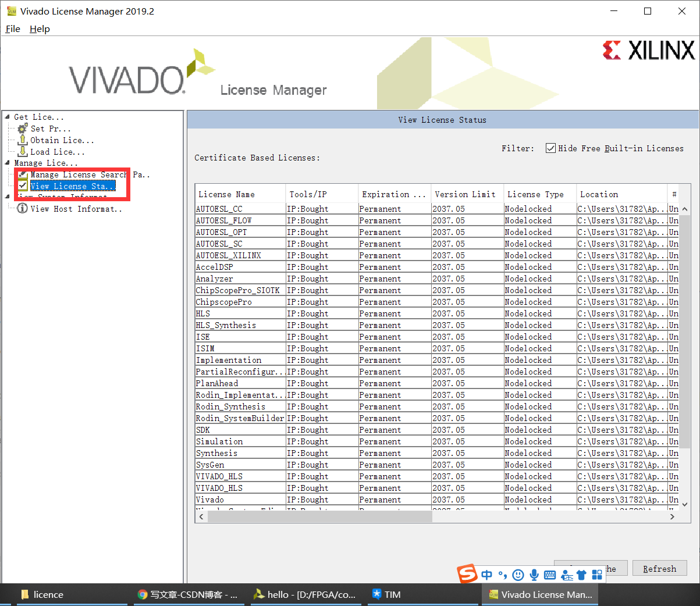
Task: Switch Sogou input language with 中 icon
Action: click(487, 575)
